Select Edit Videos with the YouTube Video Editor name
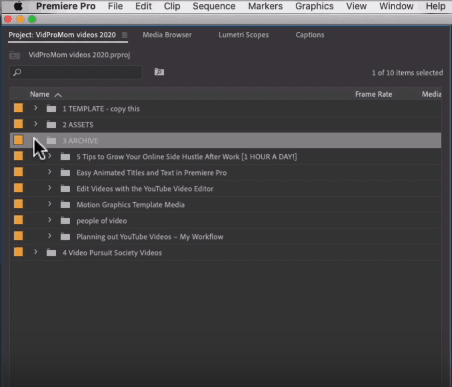The height and width of the screenshot is (387, 452). coord(145,189)
